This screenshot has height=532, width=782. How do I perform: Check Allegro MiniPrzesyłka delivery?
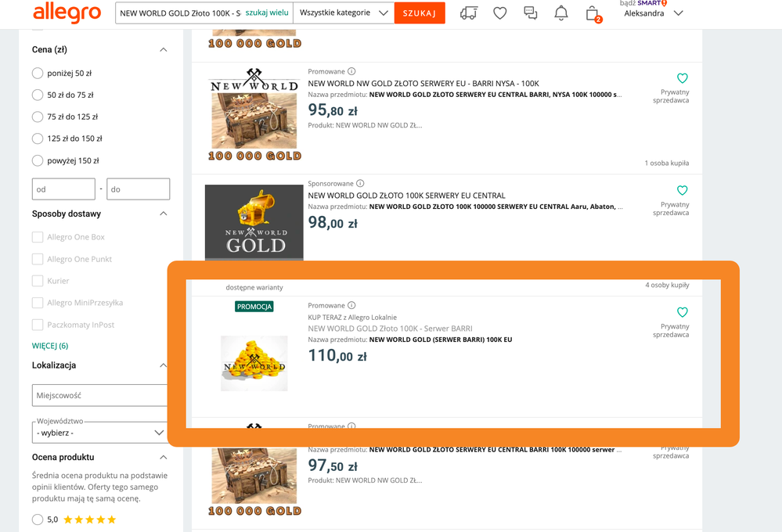38,303
